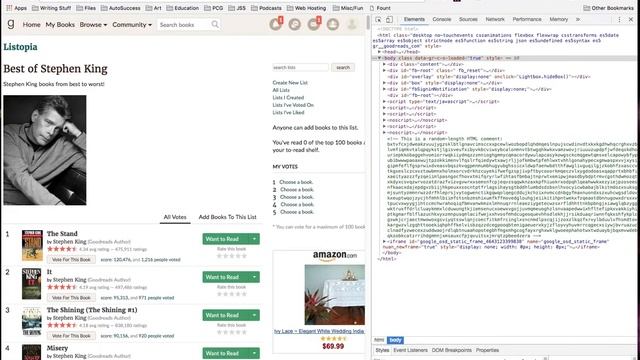
Task: Focus the search lists input field
Action: click(x=300, y=67)
